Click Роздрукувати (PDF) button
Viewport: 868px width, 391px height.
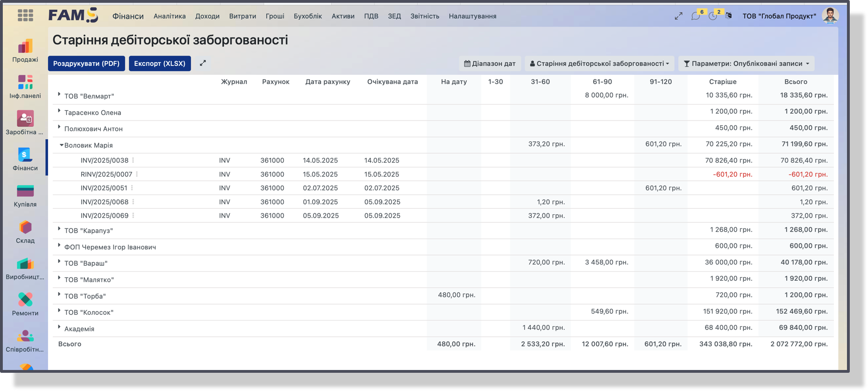[86, 64]
